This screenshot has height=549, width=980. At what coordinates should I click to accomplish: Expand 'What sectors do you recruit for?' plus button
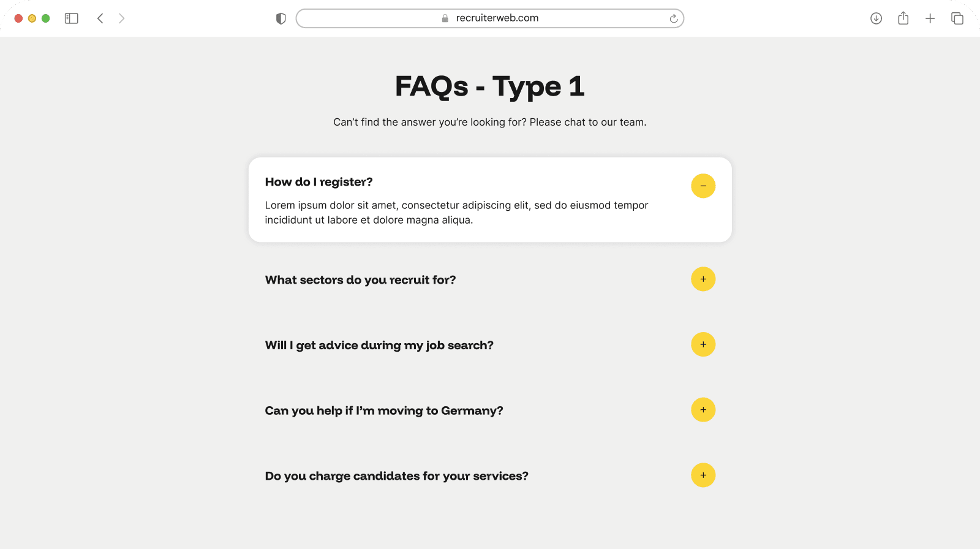pyautogui.click(x=703, y=279)
